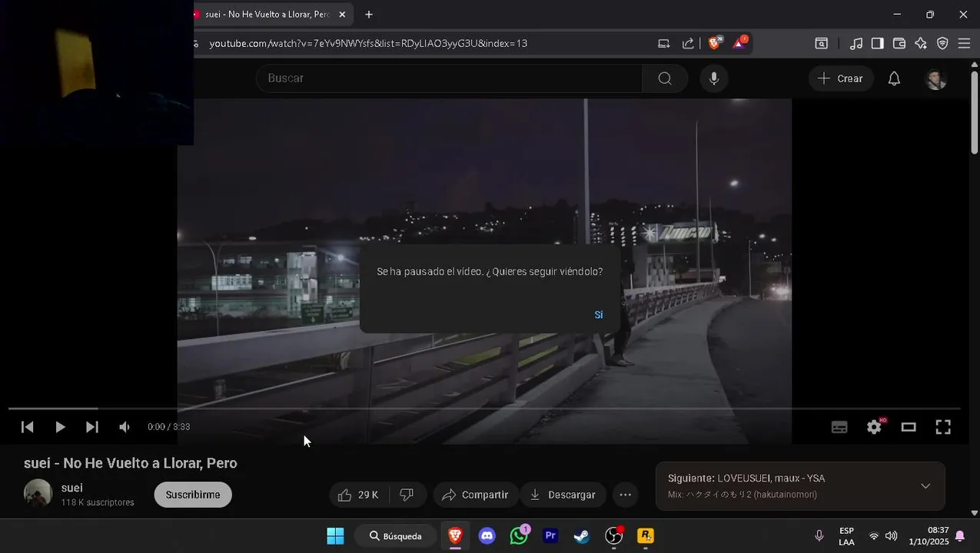Open YouTube notifications bell
The height and width of the screenshot is (553, 980).
pyautogui.click(x=894, y=78)
